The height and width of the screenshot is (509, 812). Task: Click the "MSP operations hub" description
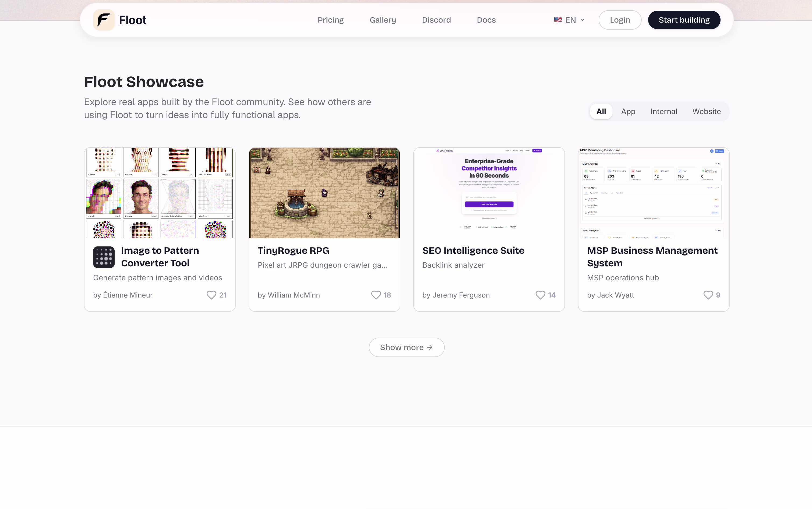click(x=623, y=278)
